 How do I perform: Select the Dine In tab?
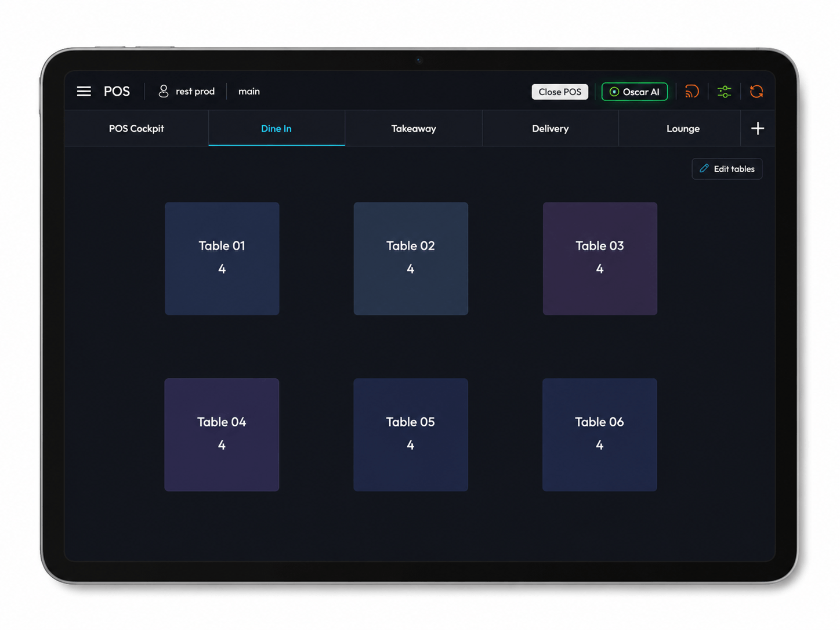(277, 128)
